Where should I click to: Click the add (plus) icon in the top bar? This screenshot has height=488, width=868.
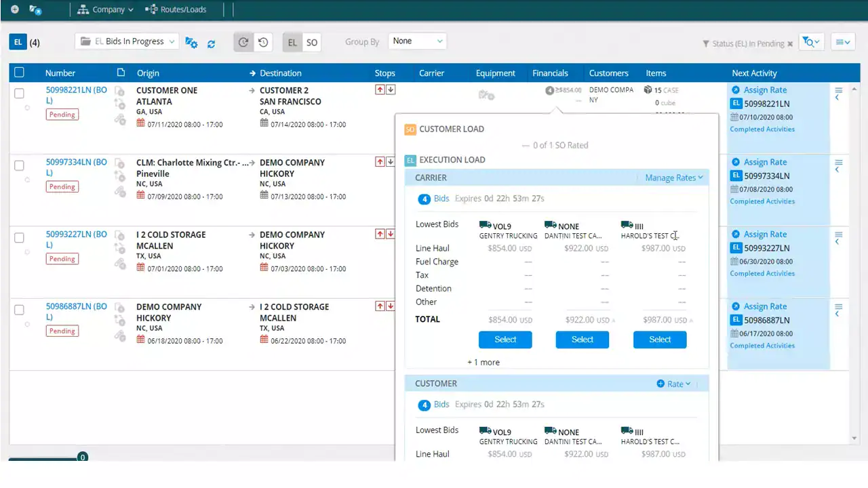click(x=15, y=9)
